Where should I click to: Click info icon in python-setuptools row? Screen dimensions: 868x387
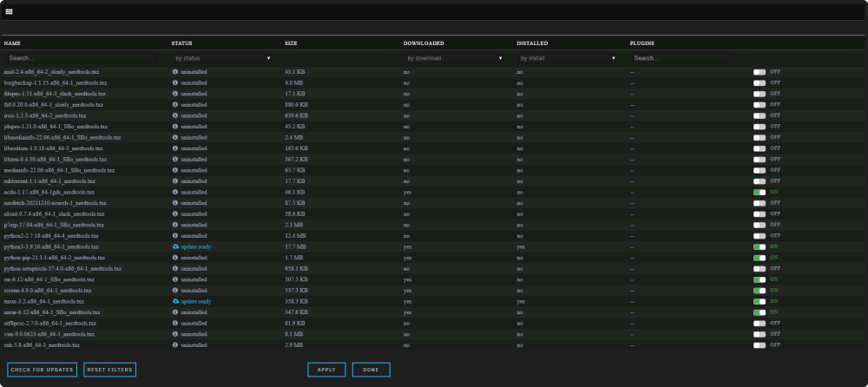click(175, 268)
